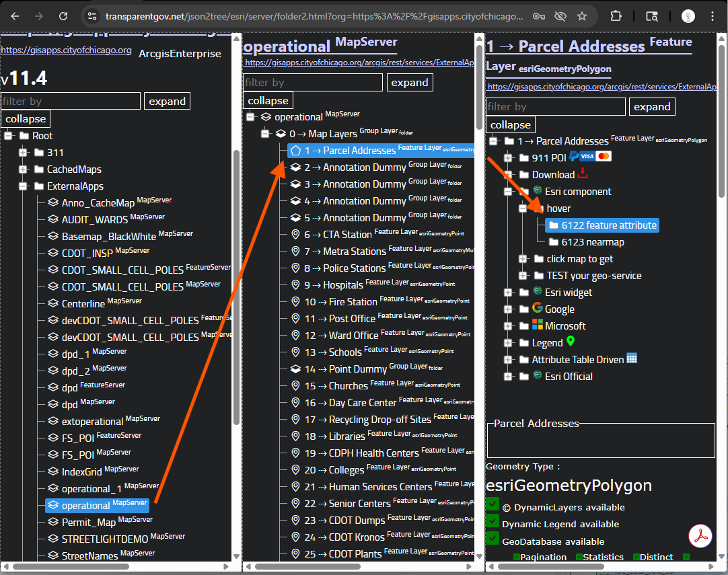The image size is (728, 575).
Task: Click the table grid icon beside Attribute Table Driven
Action: point(631,358)
